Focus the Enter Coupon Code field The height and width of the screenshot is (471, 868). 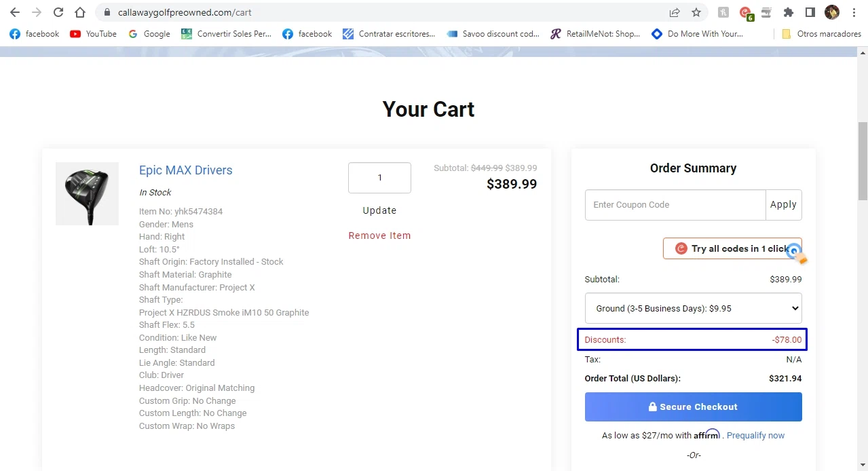click(x=675, y=204)
